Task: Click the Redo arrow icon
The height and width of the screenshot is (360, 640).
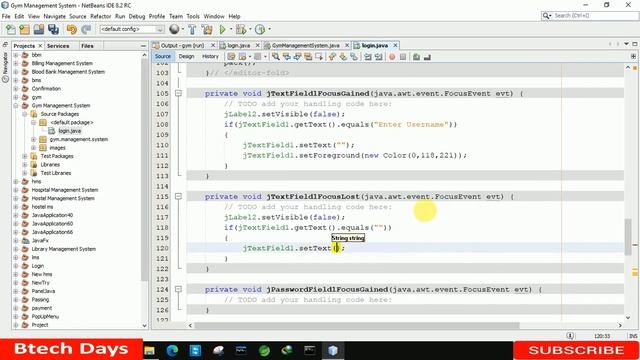Action: pos(86,29)
